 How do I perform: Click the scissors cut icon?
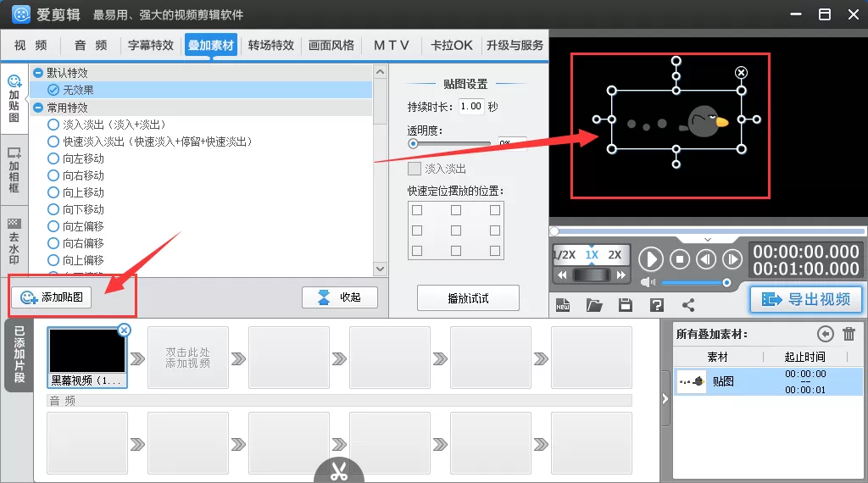coord(339,471)
